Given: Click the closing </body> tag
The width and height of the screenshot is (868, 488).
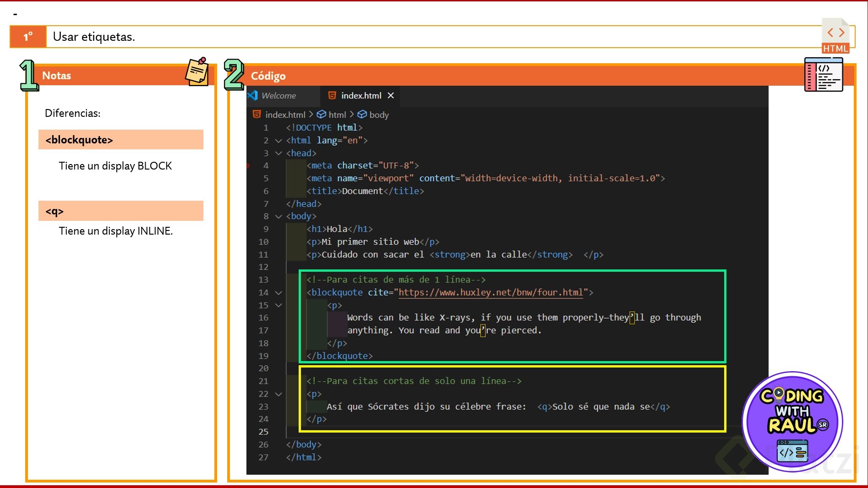Looking at the screenshot, I should [x=304, y=444].
